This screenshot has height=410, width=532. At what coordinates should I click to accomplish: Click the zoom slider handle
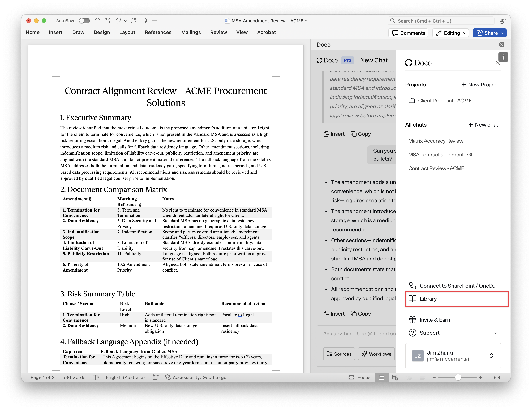coord(458,377)
